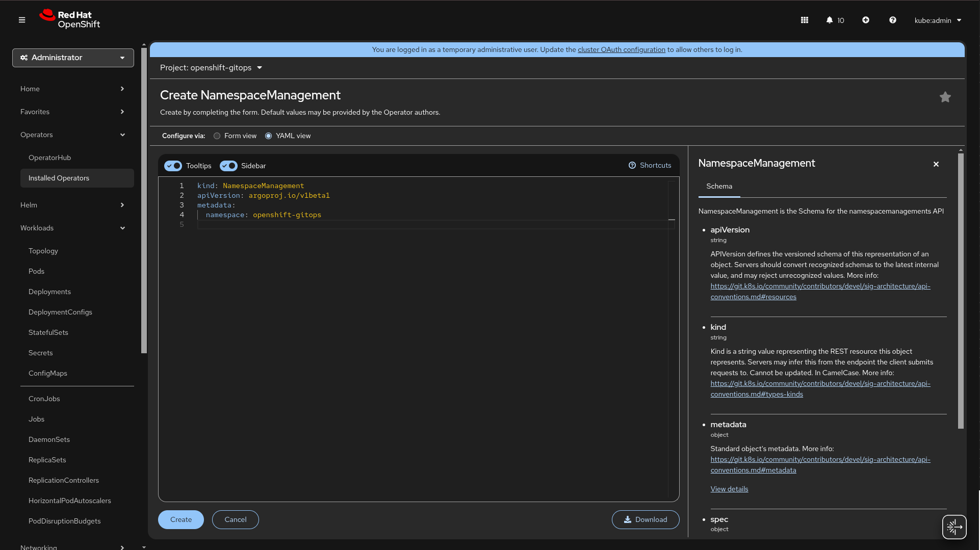This screenshot has width=980, height=550.
Task: Navigate to Pods
Action: click(36, 271)
